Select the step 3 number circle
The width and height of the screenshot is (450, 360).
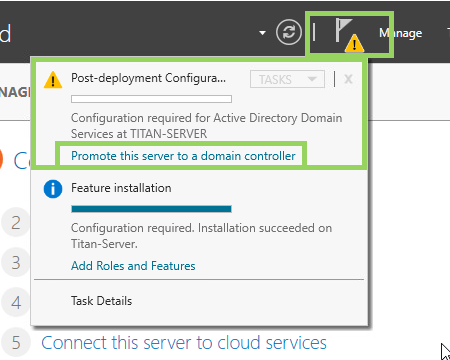coord(16,263)
